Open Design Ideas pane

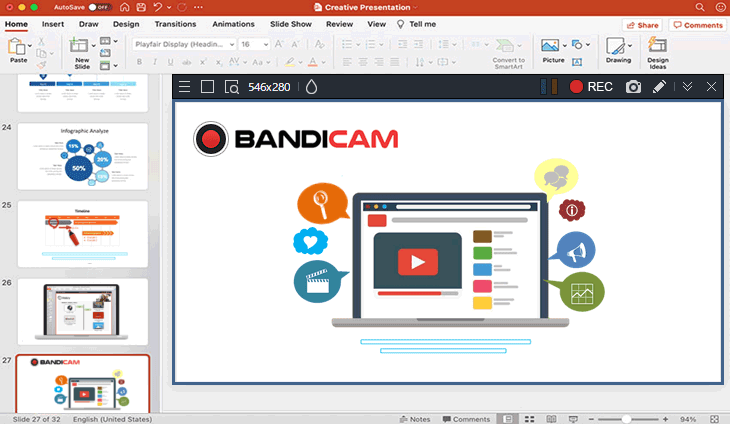[658, 53]
